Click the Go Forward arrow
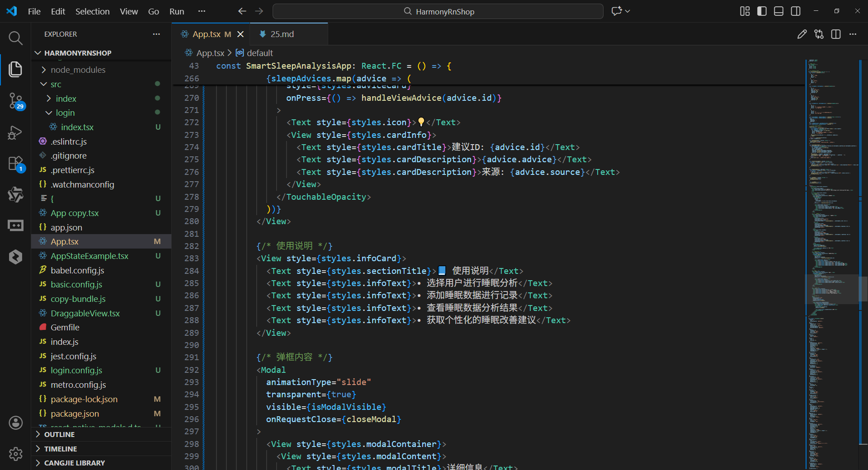The height and width of the screenshot is (470, 868). tap(259, 11)
